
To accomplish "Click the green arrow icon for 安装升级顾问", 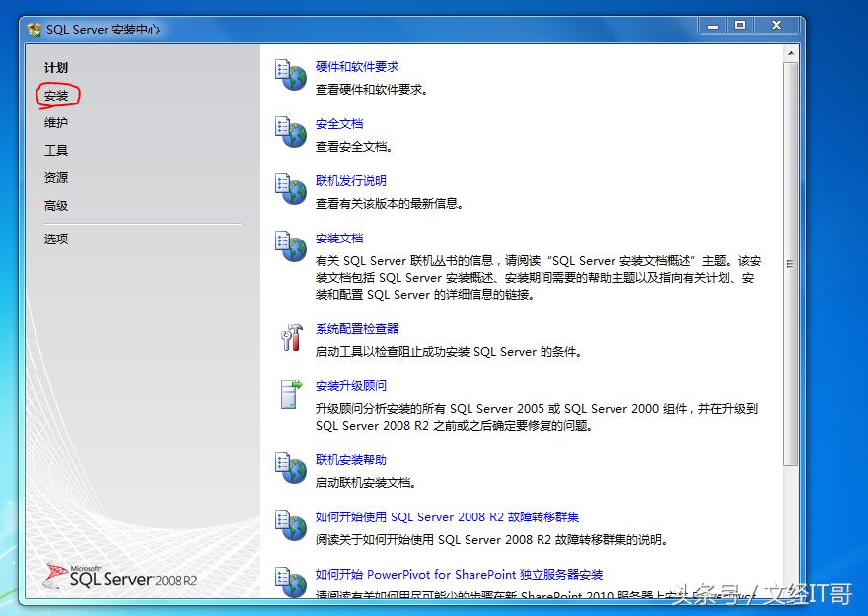I will (290, 393).
